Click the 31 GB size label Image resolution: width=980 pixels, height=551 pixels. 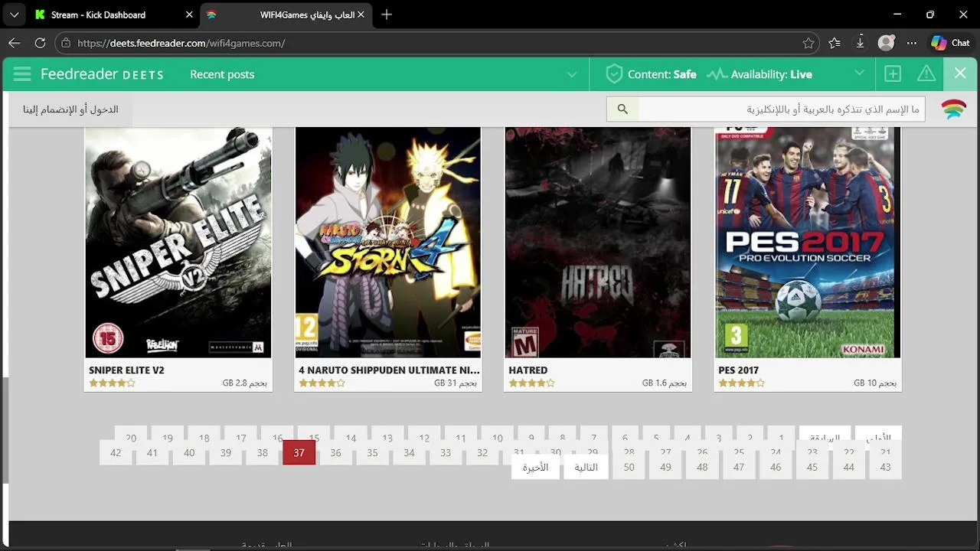pyautogui.click(x=456, y=383)
